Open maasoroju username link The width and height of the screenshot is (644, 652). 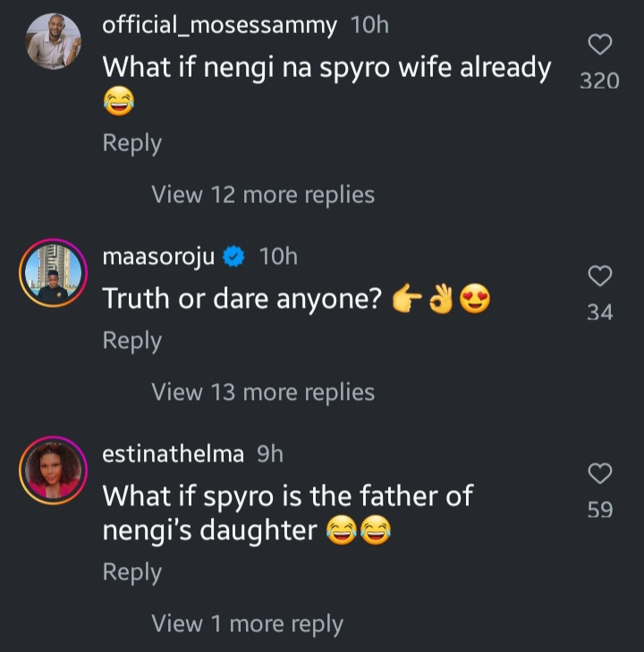(x=159, y=258)
